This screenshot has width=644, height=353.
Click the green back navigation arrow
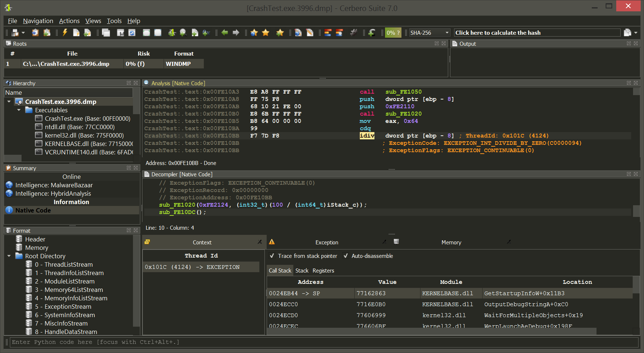pyautogui.click(x=225, y=33)
